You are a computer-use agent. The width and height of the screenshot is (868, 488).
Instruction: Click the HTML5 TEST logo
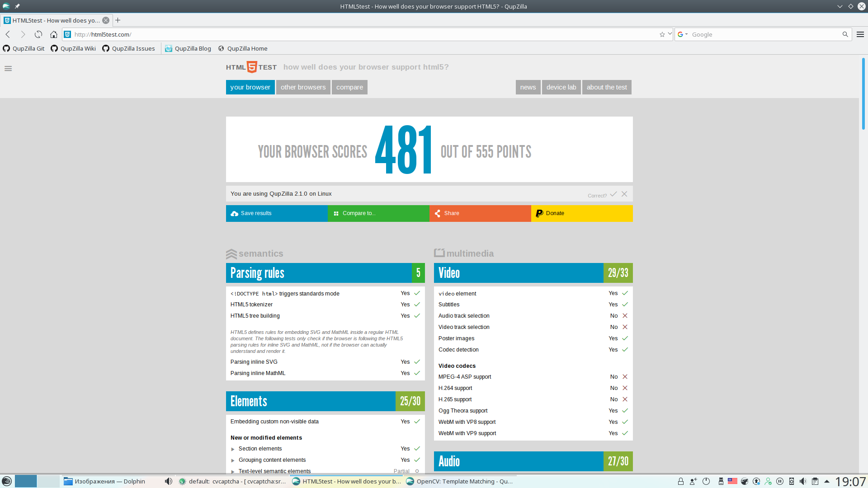click(251, 67)
